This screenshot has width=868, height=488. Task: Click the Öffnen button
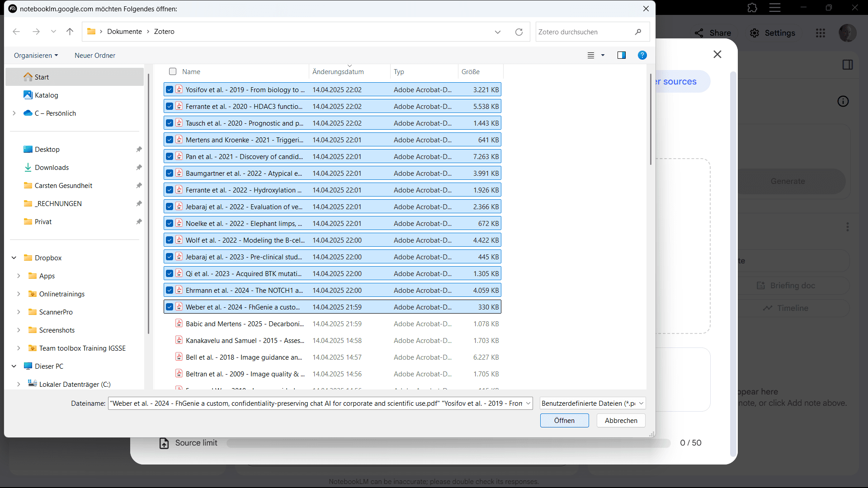(564, 420)
